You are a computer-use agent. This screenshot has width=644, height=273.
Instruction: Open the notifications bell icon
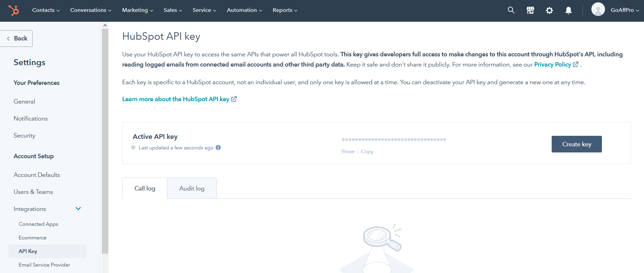[x=568, y=10]
